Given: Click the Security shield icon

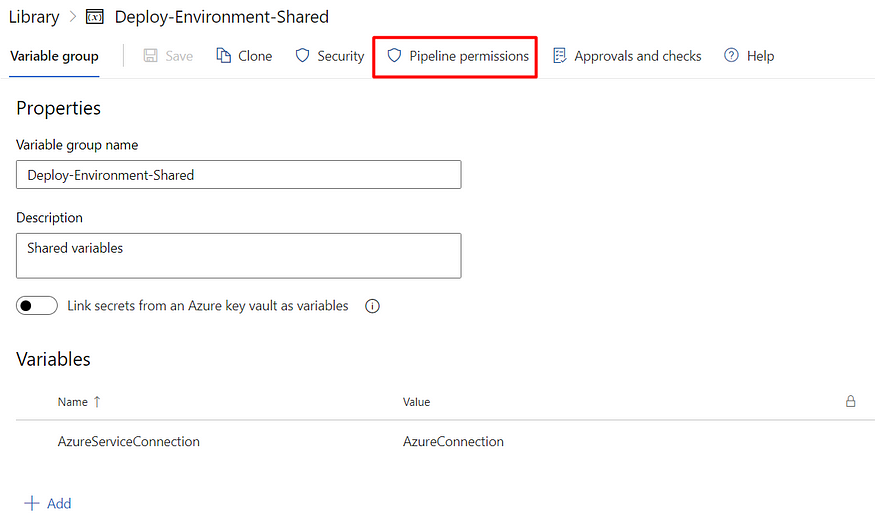Looking at the screenshot, I should [x=302, y=56].
